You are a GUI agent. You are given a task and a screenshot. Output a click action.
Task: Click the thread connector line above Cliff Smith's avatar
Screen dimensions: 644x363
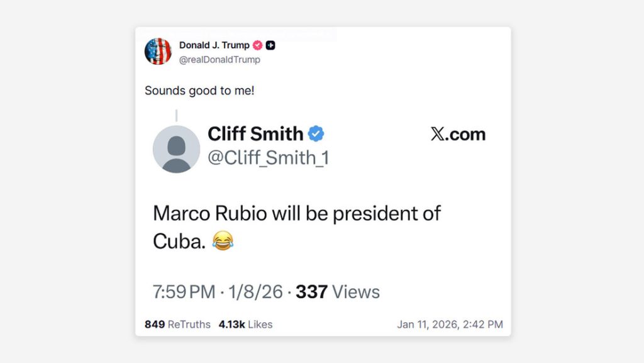pyautogui.click(x=176, y=116)
